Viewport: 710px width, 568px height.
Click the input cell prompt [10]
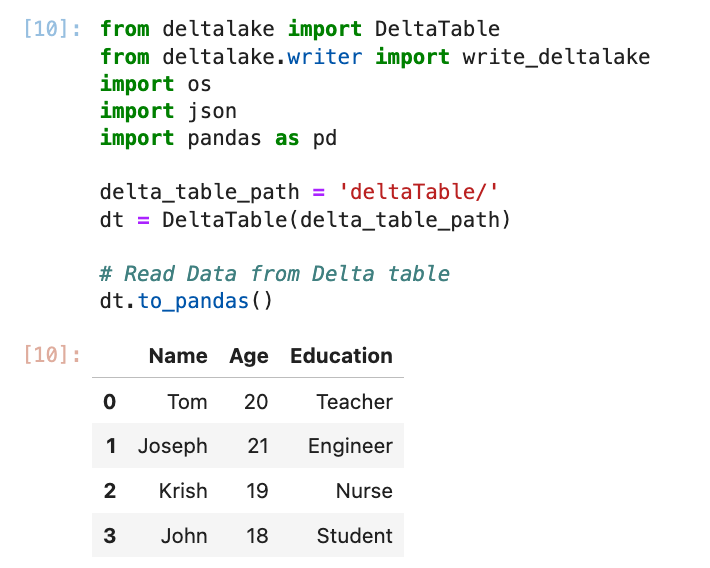[52, 29]
